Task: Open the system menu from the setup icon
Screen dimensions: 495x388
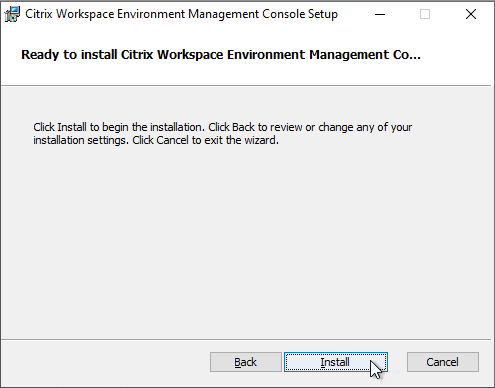Action: 12,14
